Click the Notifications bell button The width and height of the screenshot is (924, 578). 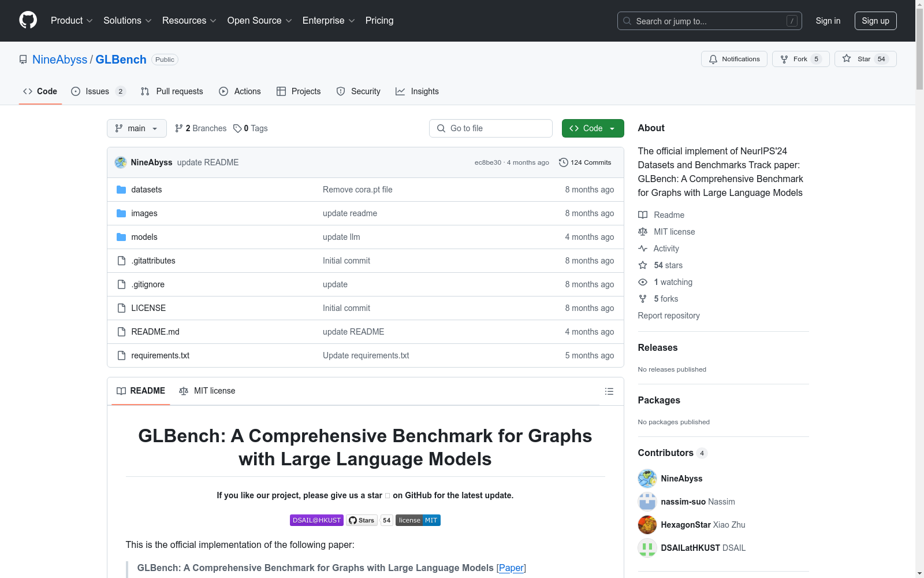click(734, 59)
